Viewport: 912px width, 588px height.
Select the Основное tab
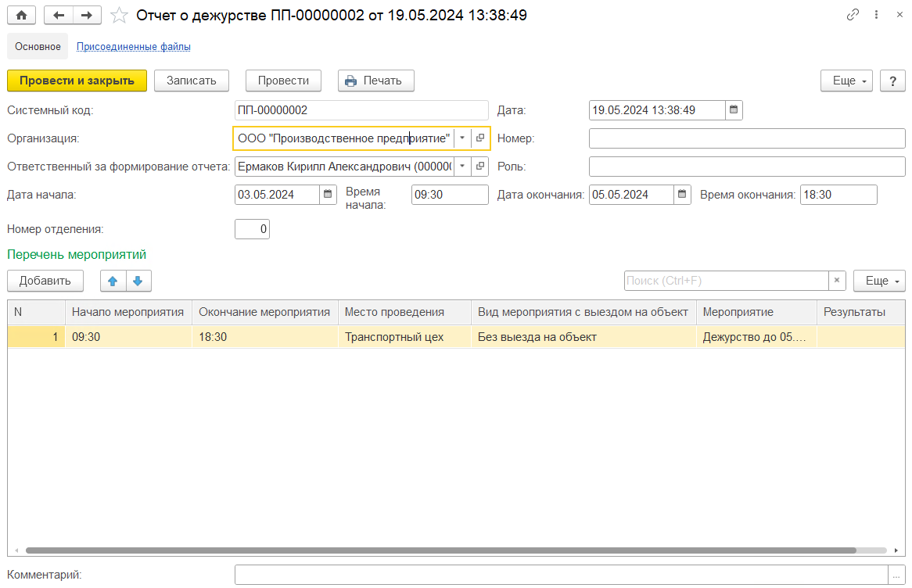(38, 46)
